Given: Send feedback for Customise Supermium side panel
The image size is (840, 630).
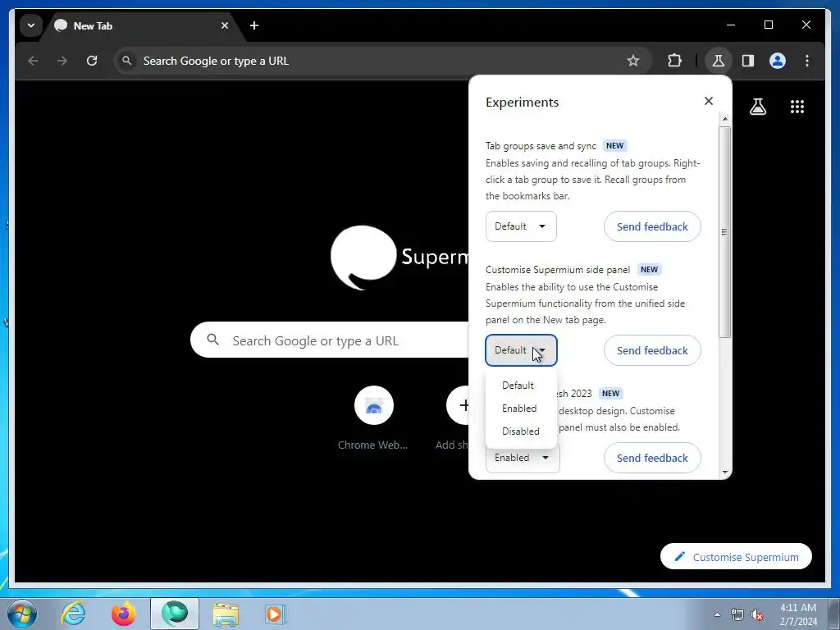Looking at the screenshot, I should pos(652,350).
